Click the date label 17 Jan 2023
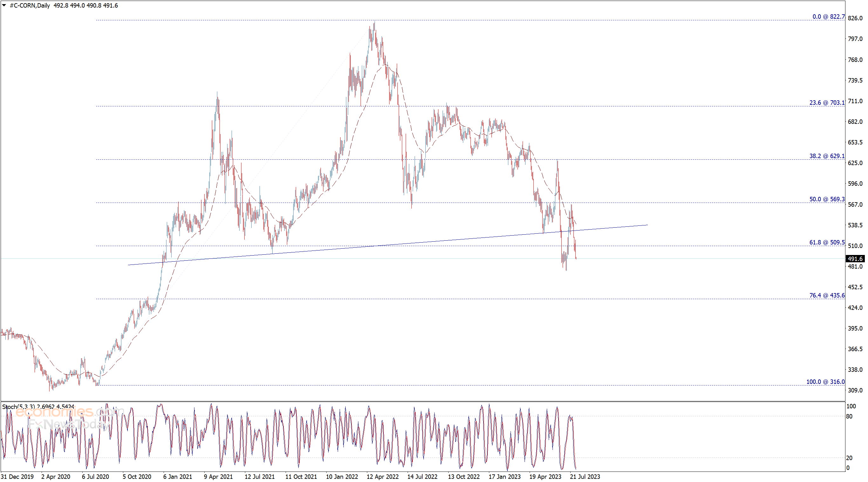The width and height of the screenshot is (868, 482). [505, 477]
